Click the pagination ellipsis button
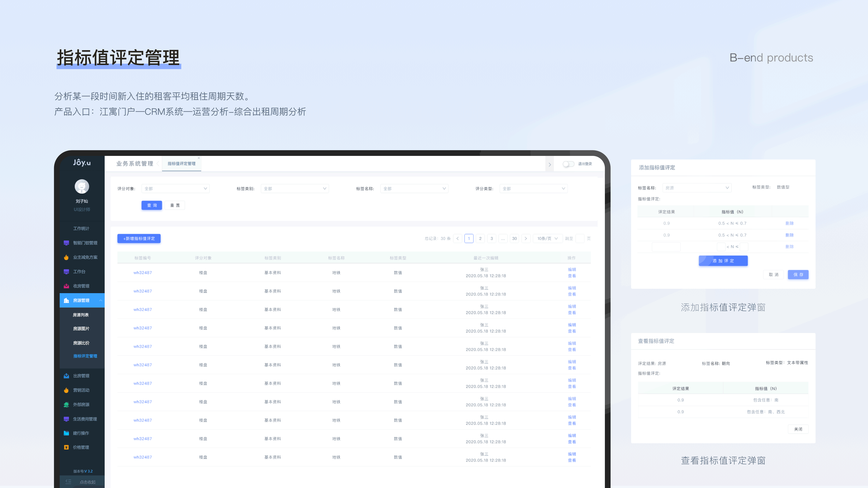 click(503, 238)
